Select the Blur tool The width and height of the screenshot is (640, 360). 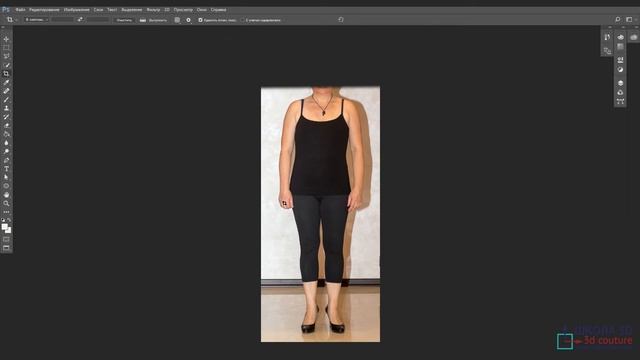click(x=6, y=143)
